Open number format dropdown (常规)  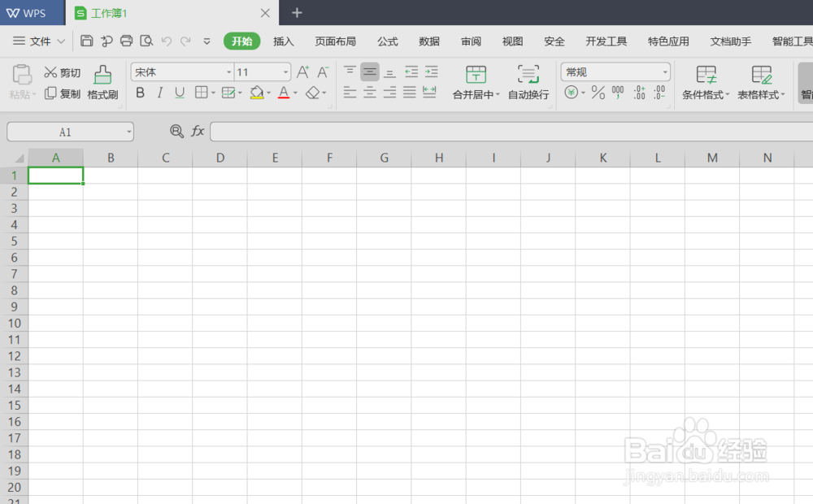[x=665, y=72]
